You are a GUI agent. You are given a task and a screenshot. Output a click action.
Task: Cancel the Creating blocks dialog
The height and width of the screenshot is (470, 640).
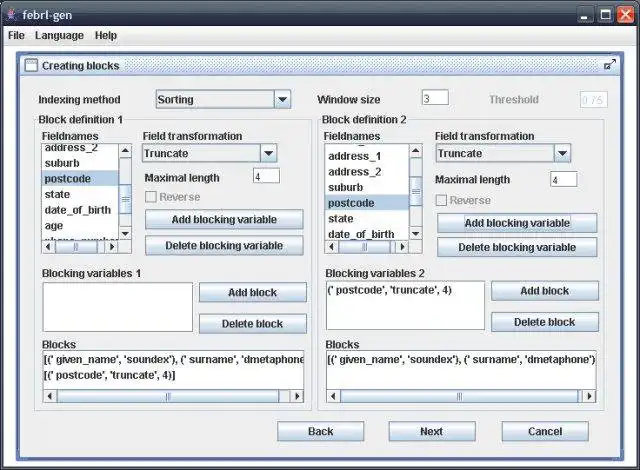pos(545,431)
